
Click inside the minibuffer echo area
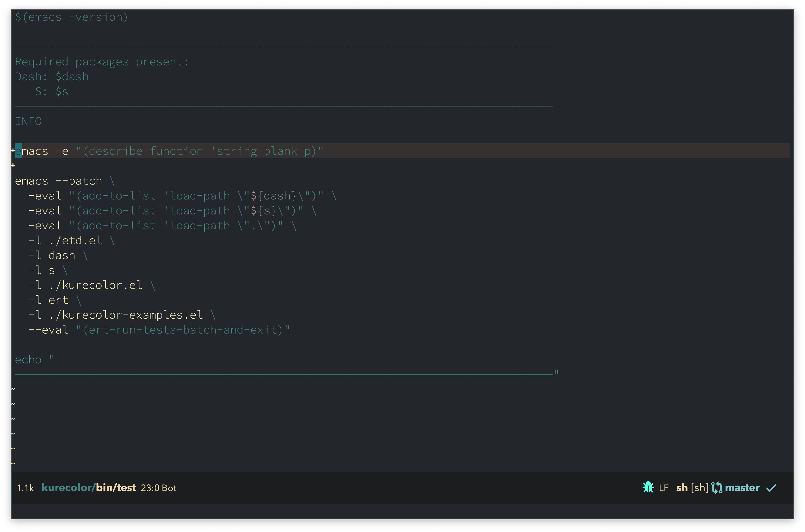click(402, 511)
